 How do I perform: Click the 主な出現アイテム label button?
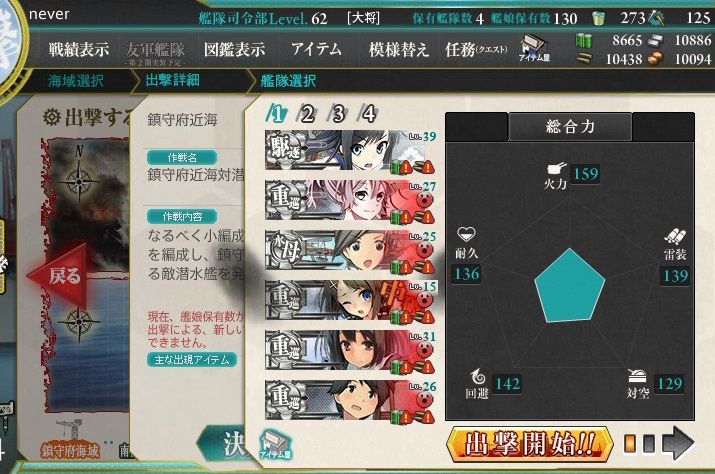point(192,359)
